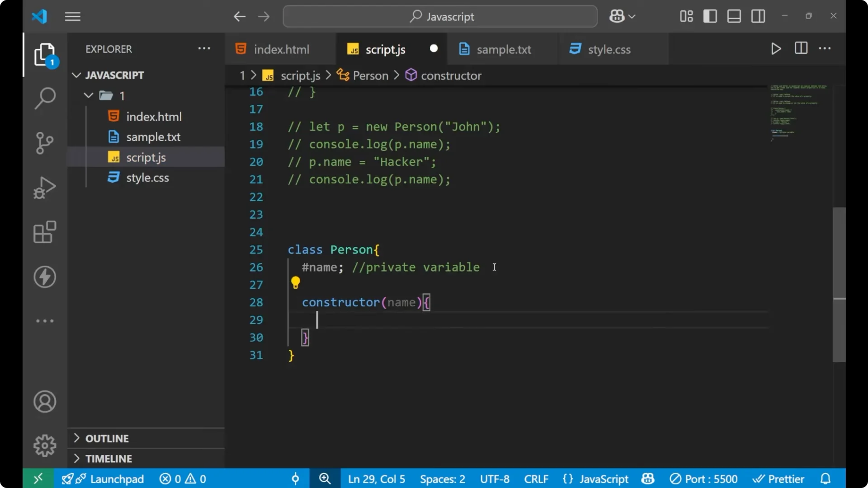Click the notifications bell in status bar
The image size is (868, 488).
click(826, 479)
